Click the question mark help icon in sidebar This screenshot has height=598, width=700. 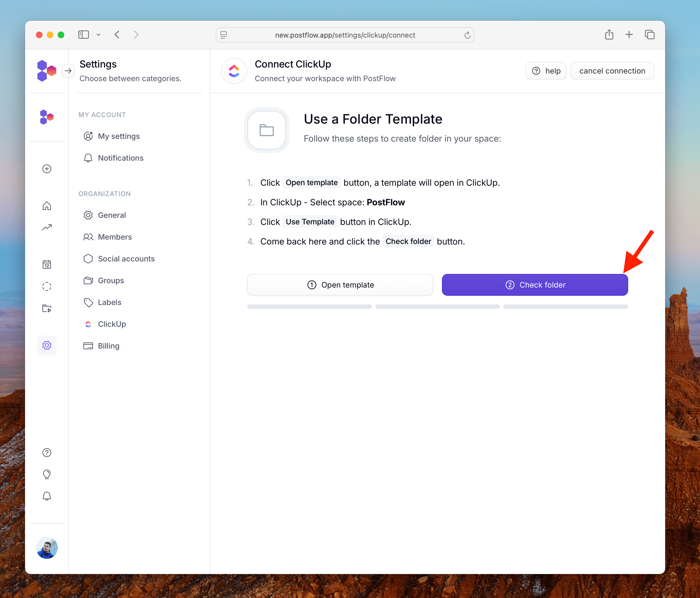pos(47,453)
